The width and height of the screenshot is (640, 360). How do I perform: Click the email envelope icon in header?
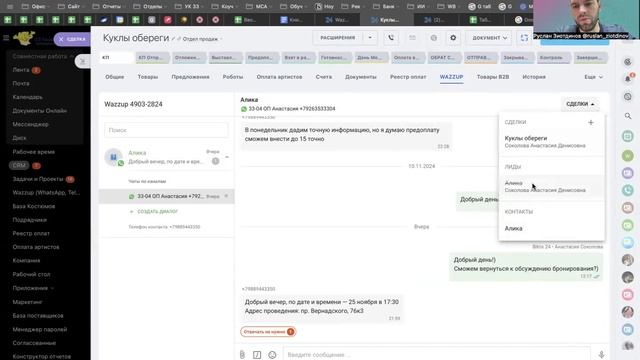(412, 38)
